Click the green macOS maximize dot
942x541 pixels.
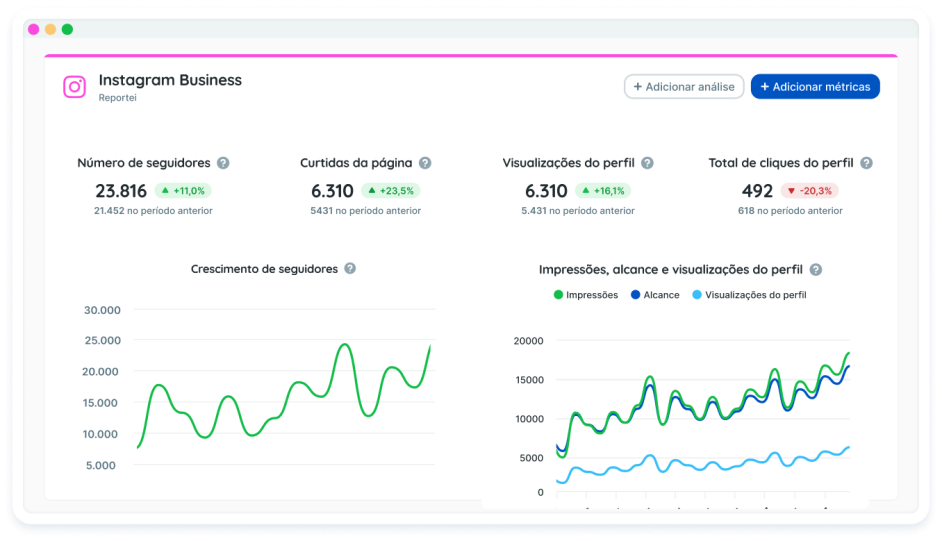coord(67,29)
